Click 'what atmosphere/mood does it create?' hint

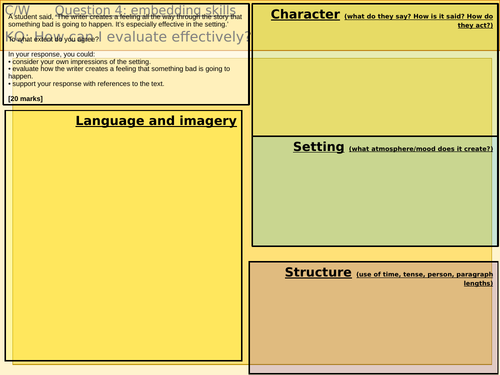[x=421, y=149]
